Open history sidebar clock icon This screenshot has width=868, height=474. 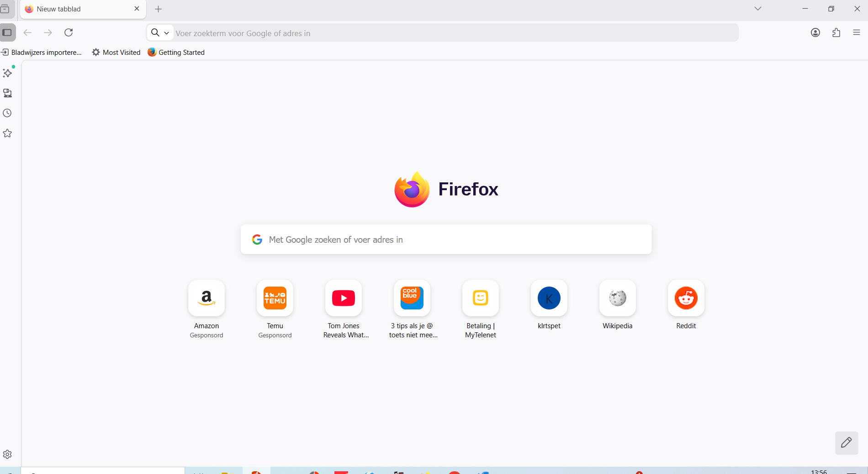pyautogui.click(x=7, y=113)
